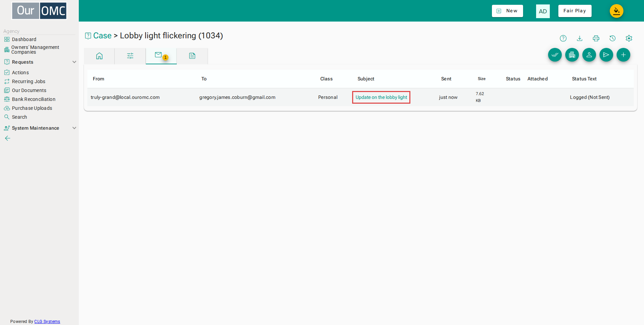Viewport: 644px width, 325px height.
Task: Open the history clock icon
Action: coord(612,38)
